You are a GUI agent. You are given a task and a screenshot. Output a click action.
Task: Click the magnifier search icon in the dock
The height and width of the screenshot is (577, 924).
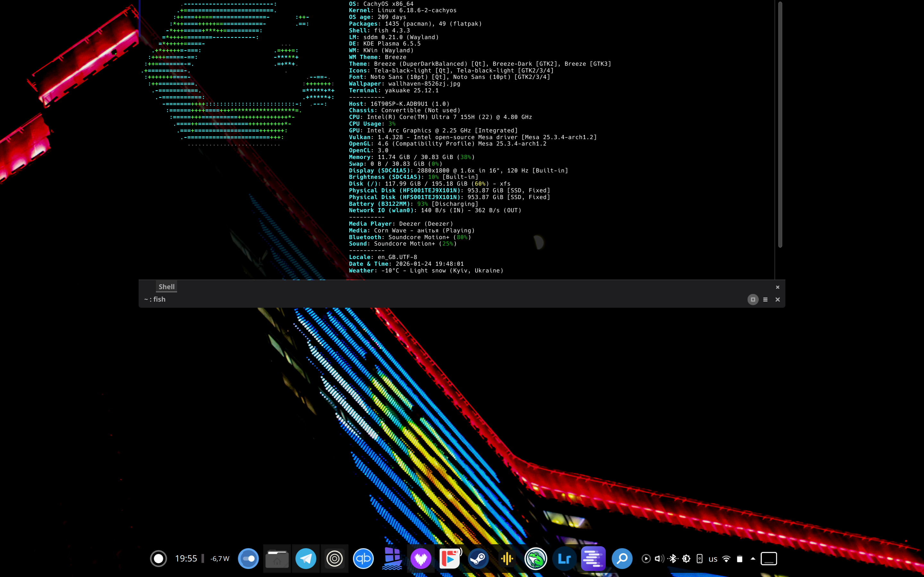[622, 559]
